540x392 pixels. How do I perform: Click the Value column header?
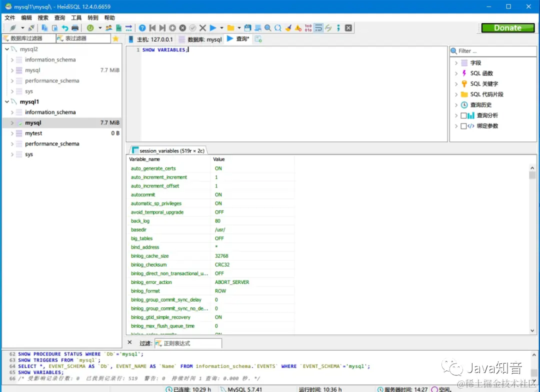[x=252, y=159]
